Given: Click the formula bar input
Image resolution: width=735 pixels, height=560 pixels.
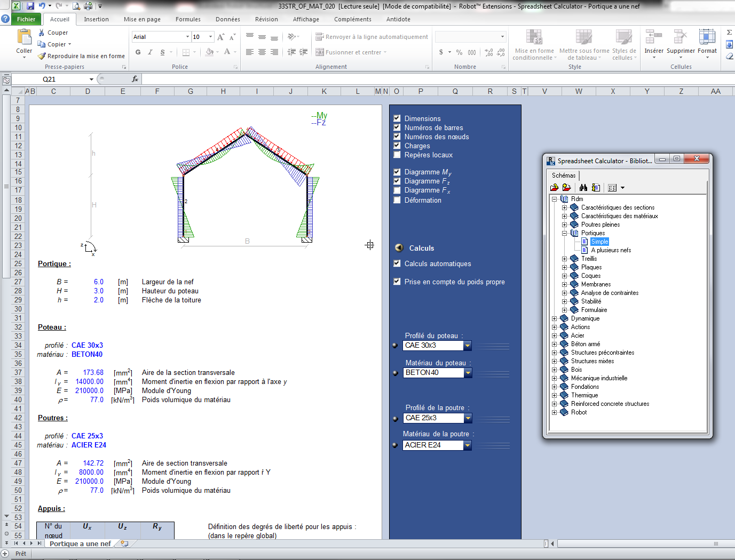Looking at the screenshot, I should (438, 79).
